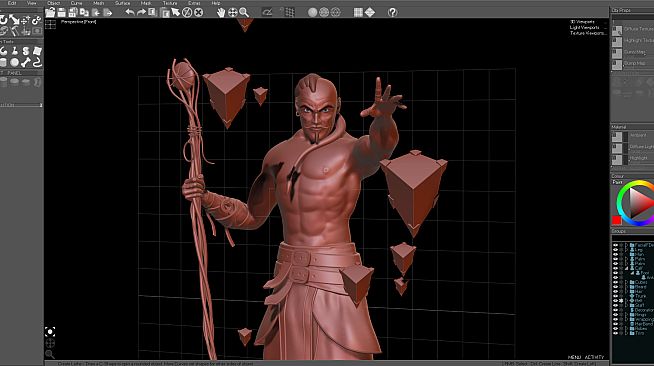
Task: Click the target frame icon at viewport bottom-left
Action: (50, 332)
